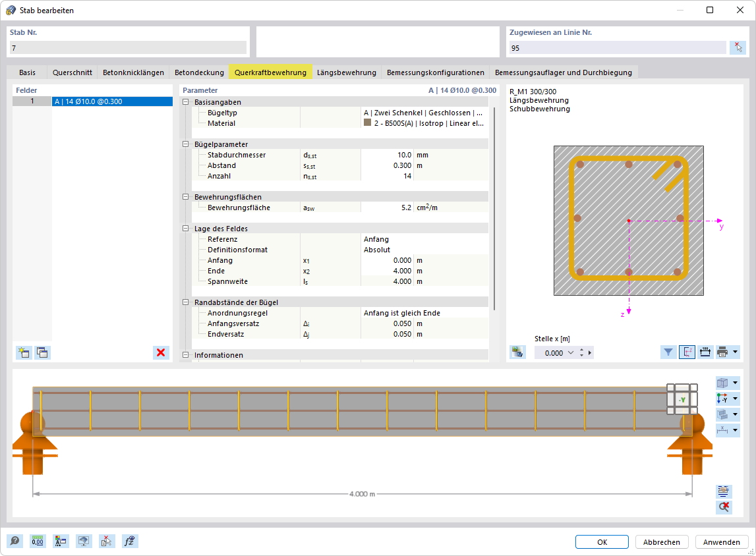Open Bemessungsauflager und Durchbiegung tab
This screenshot has width=756, height=556.
(563, 72)
